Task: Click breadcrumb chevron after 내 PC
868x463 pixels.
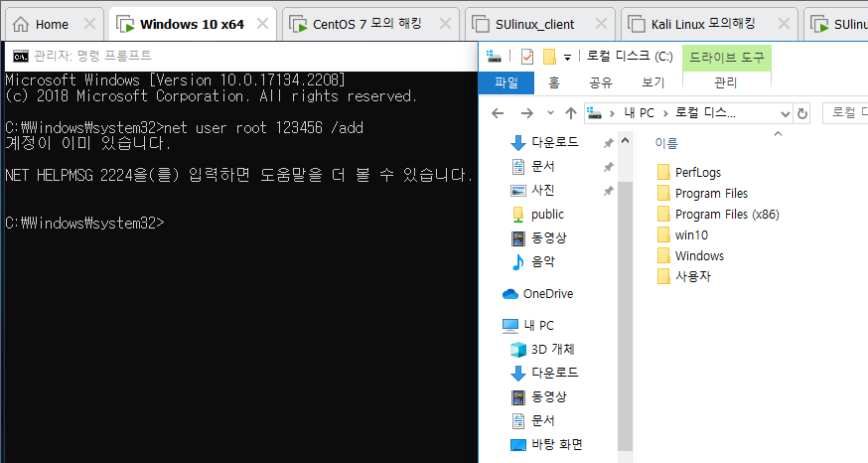Action: (x=664, y=113)
